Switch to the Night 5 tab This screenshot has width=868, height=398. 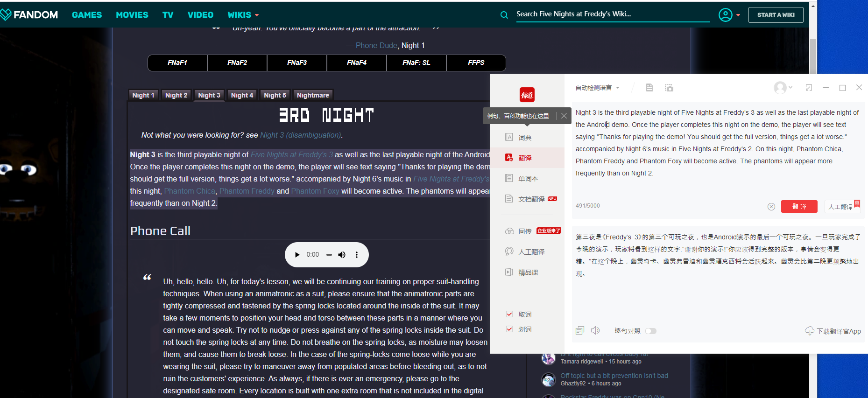click(x=275, y=95)
